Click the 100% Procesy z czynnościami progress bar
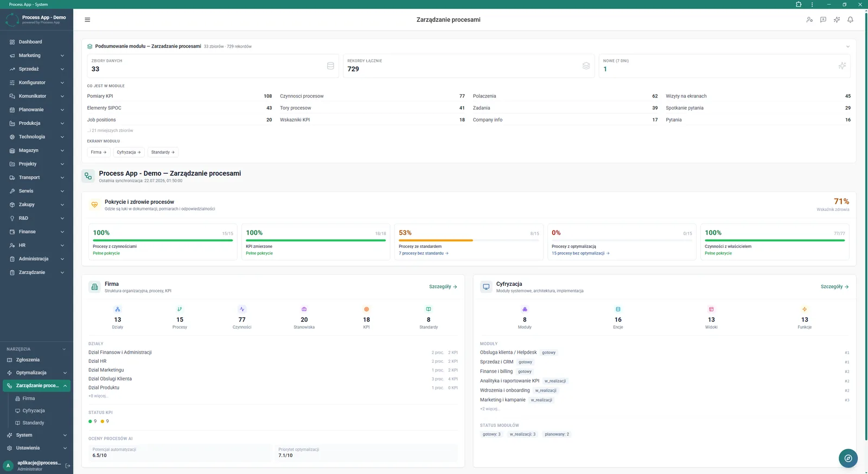This screenshot has height=474, width=868. (163, 240)
